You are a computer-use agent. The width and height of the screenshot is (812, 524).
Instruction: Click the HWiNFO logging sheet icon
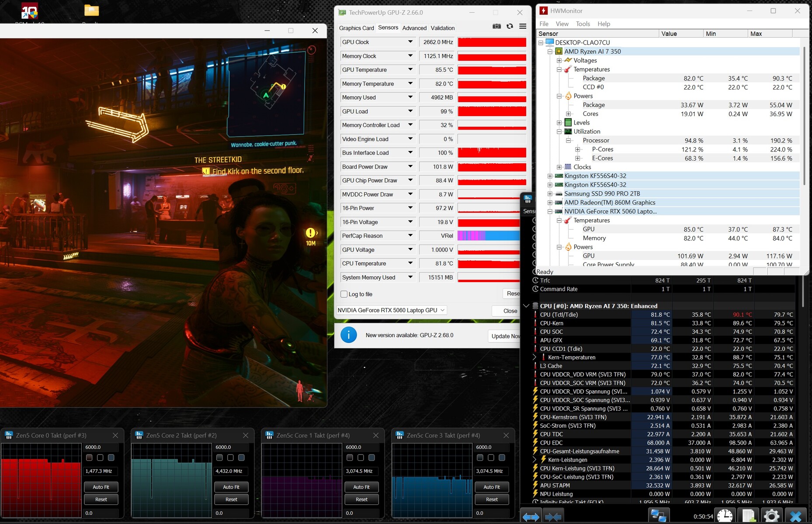click(748, 516)
